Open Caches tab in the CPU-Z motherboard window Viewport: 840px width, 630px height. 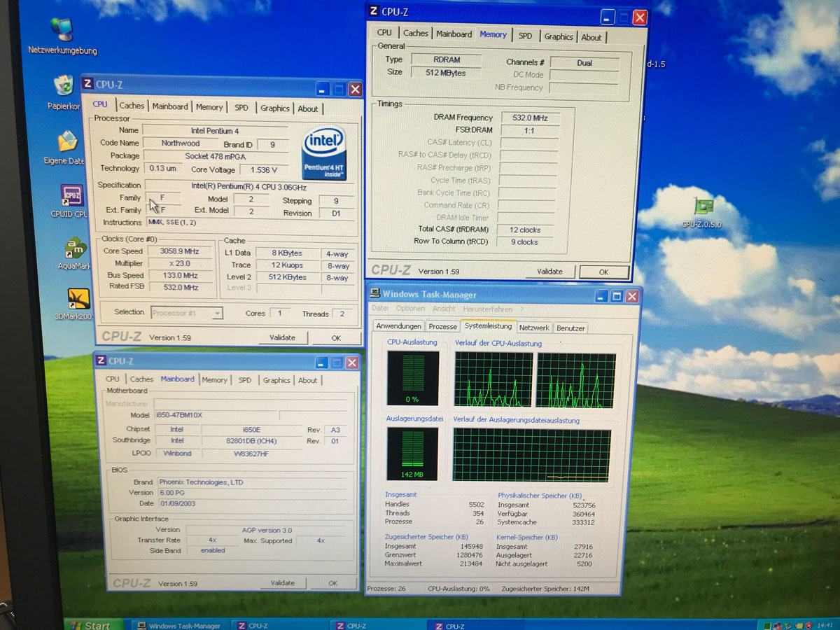point(142,379)
